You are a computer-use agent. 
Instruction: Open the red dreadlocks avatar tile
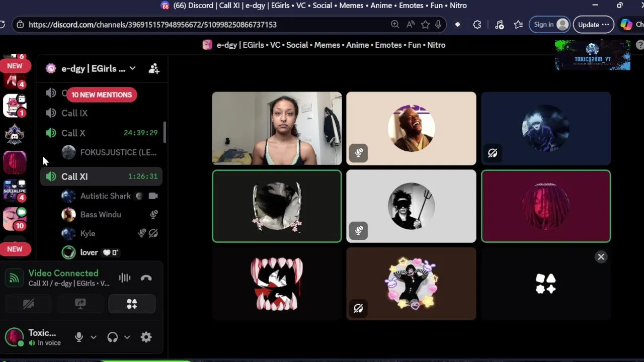[x=546, y=206]
